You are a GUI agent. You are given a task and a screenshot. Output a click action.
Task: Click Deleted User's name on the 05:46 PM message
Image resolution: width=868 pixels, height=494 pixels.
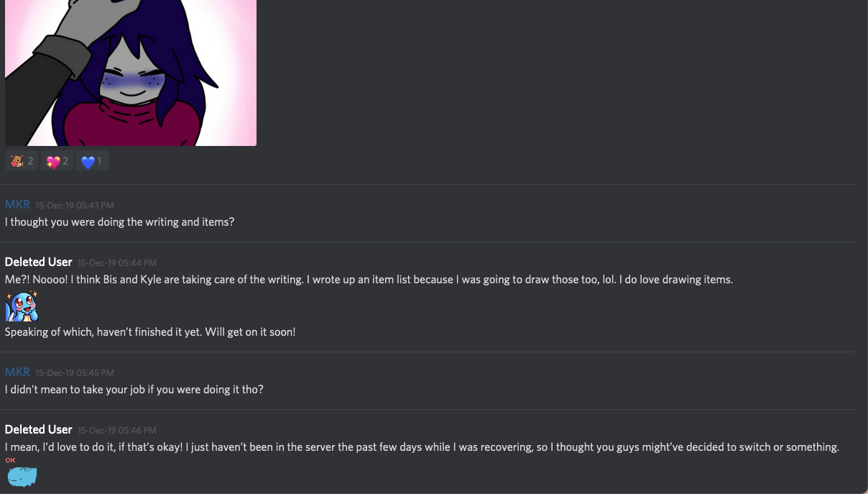point(39,430)
